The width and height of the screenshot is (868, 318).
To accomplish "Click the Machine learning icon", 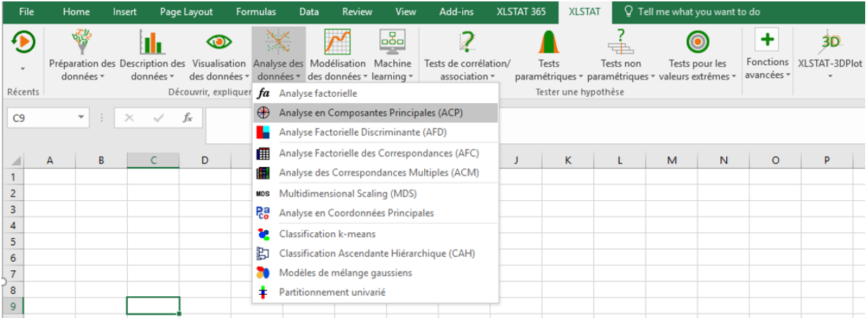I will tap(392, 42).
